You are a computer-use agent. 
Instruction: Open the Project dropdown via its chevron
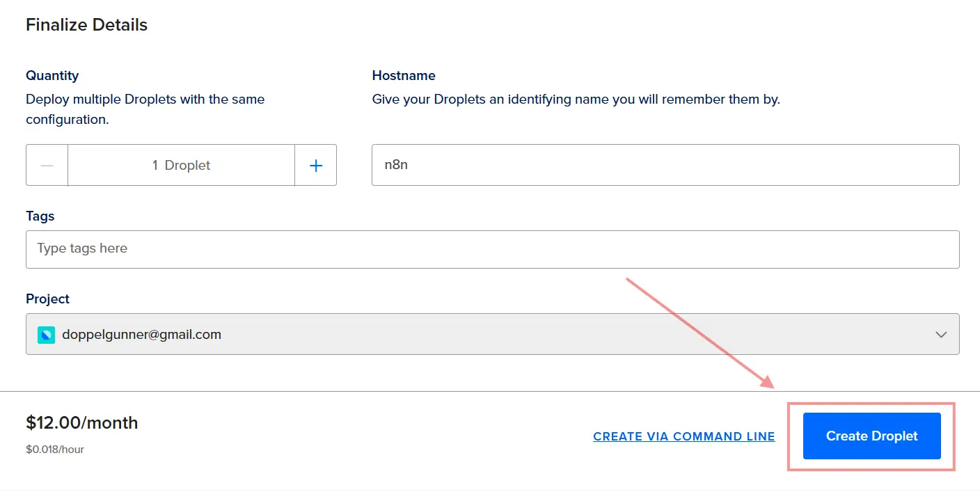click(941, 334)
